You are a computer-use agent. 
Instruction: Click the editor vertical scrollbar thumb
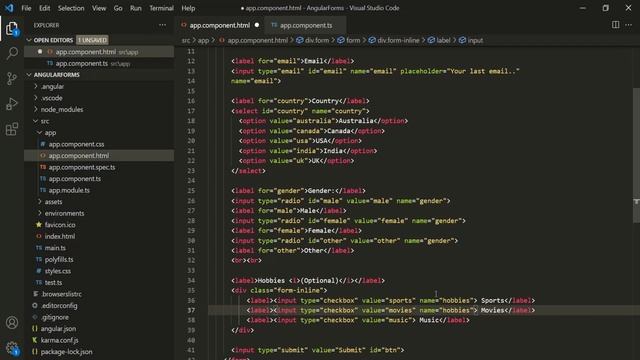636,155
